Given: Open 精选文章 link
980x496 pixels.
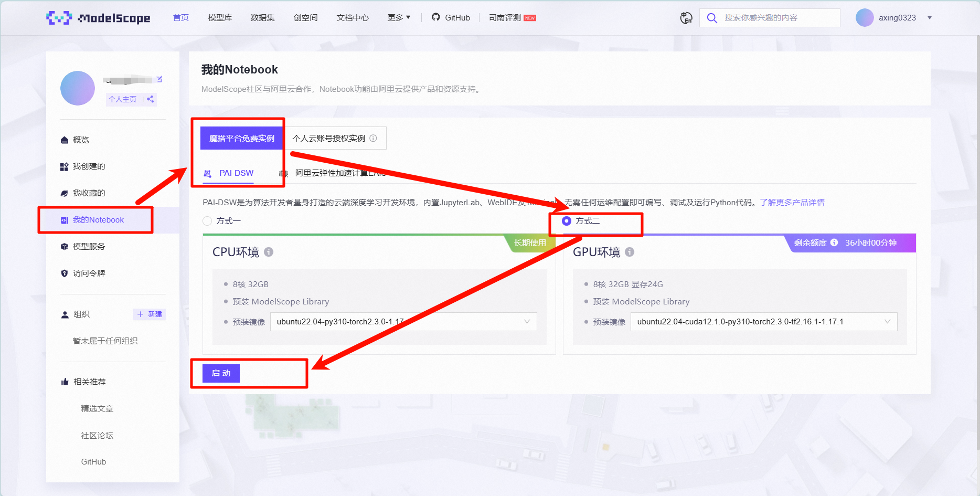Looking at the screenshot, I should [x=97, y=409].
